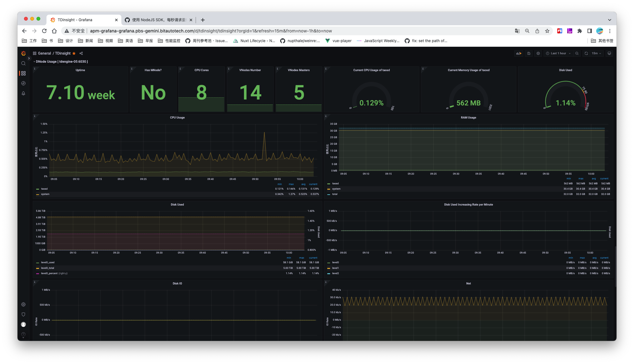Open the Last 1 hour time range picker

click(x=558, y=53)
